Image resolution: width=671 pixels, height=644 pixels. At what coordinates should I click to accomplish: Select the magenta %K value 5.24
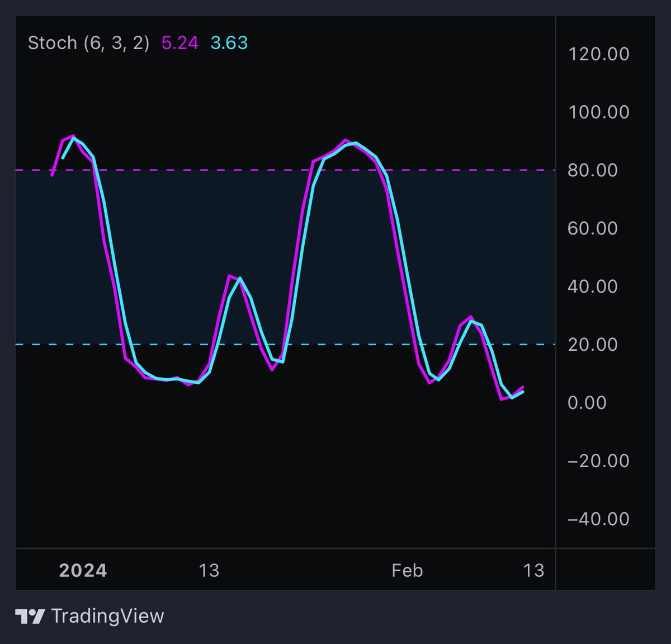(180, 43)
